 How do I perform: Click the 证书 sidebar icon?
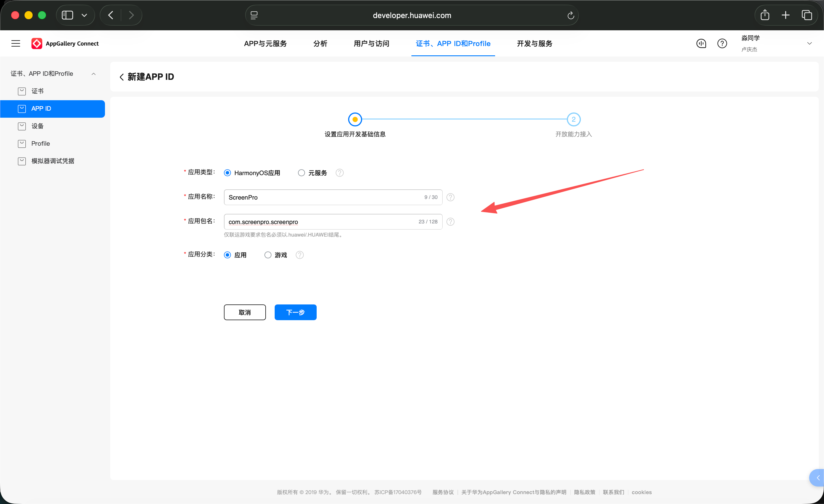(22, 91)
